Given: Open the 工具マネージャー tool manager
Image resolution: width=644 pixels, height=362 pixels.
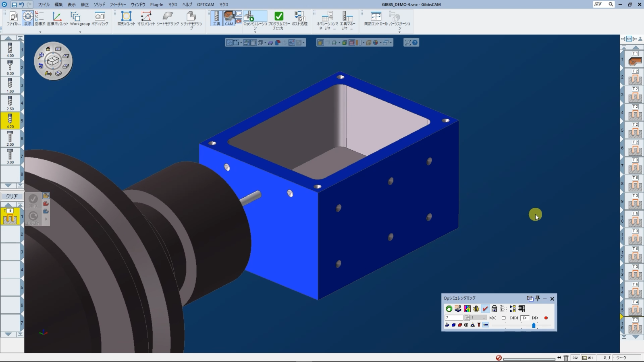Looking at the screenshot, I should (x=347, y=20).
